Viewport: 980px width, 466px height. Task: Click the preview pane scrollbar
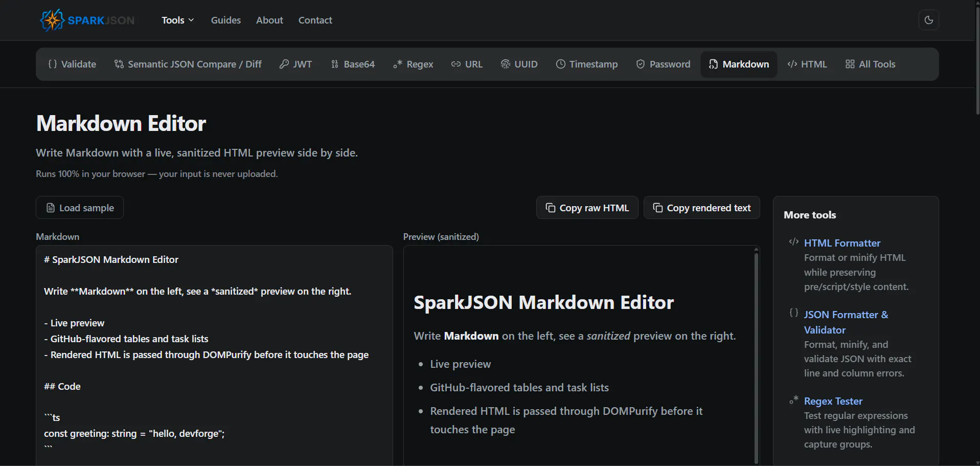(756, 358)
